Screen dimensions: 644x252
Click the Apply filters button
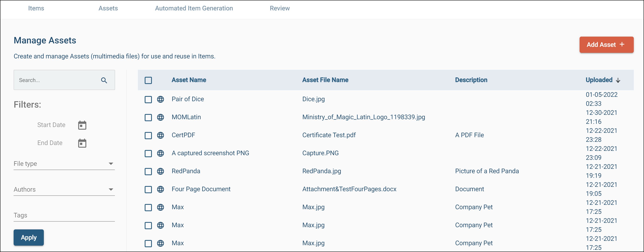tap(29, 237)
